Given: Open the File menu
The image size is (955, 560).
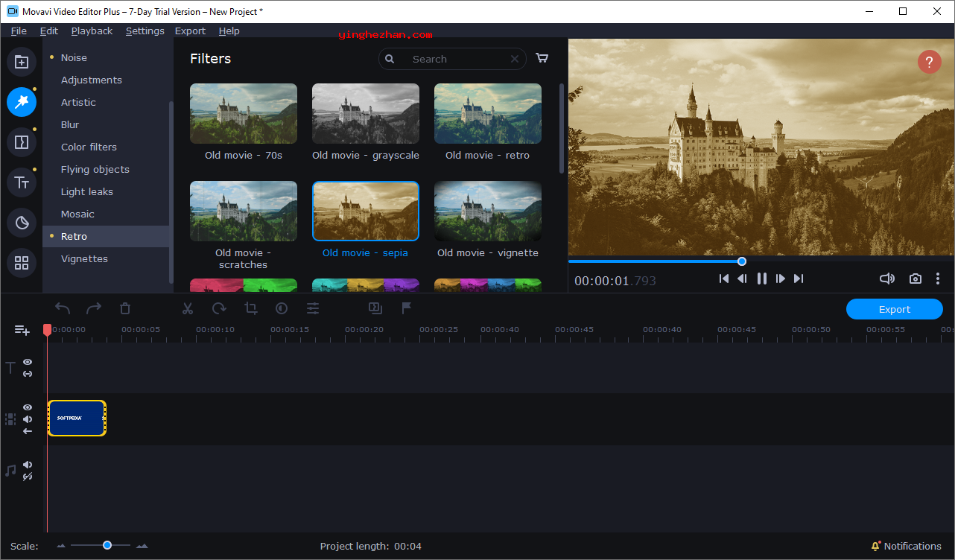Looking at the screenshot, I should 19,31.
